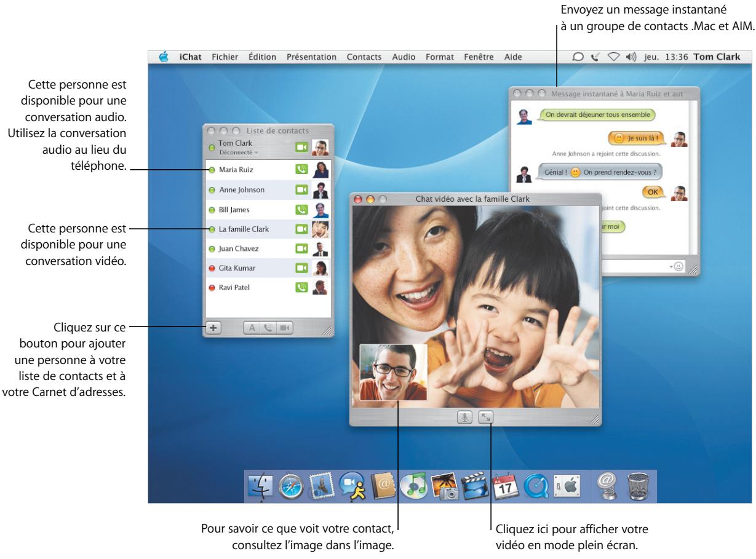The image size is (756, 559).
Task: Open the Format menu
Action: [440, 57]
